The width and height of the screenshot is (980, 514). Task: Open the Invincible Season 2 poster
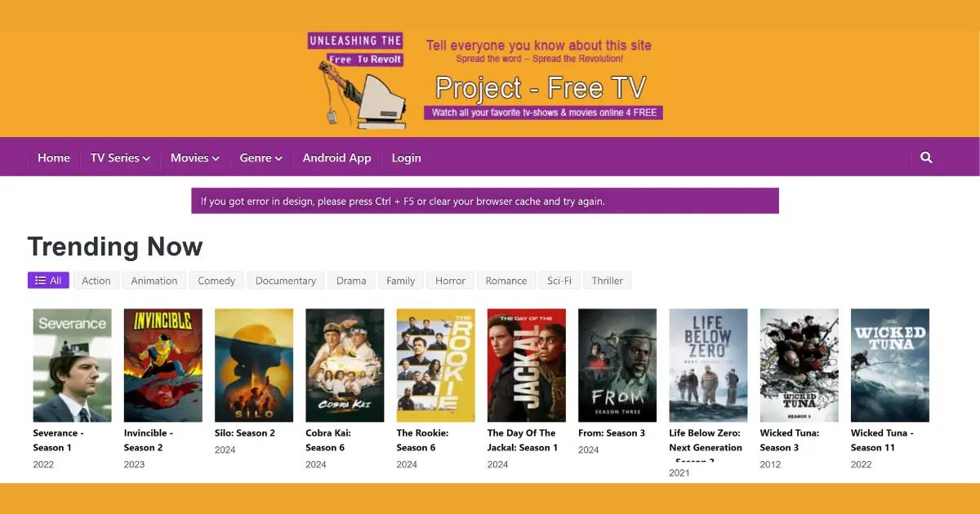point(163,365)
